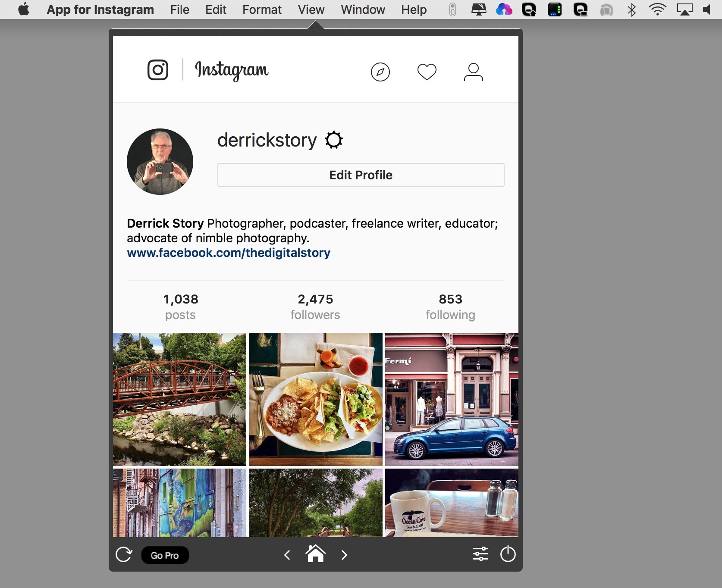Open the red bridge photo

pos(179,399)
